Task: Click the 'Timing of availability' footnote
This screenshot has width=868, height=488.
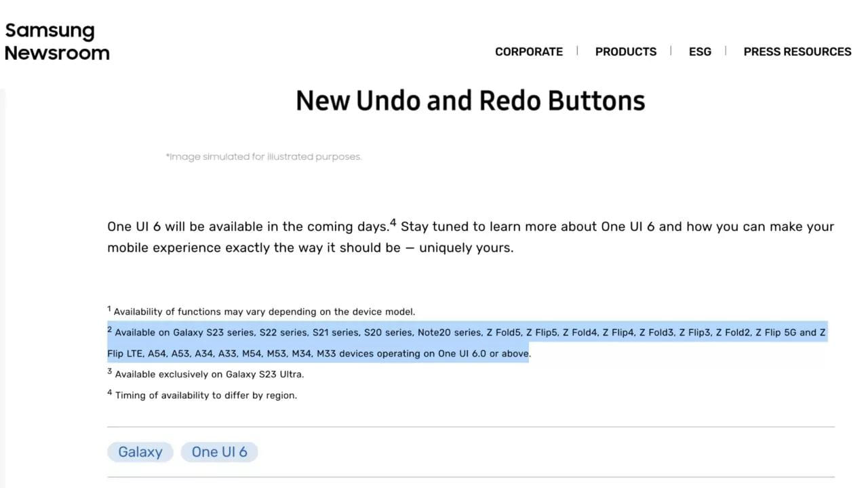Action: 205,395
